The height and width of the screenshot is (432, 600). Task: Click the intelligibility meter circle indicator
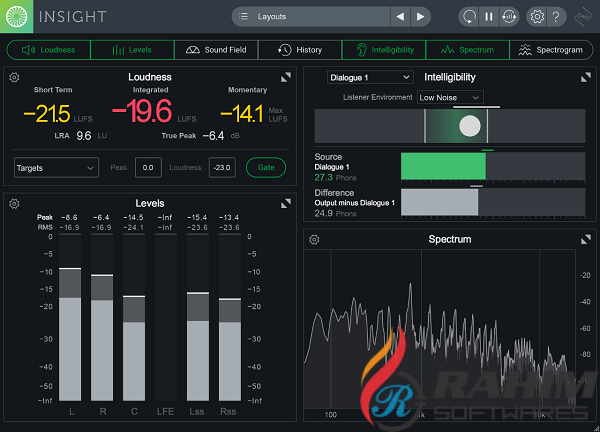tap(470, 126)
